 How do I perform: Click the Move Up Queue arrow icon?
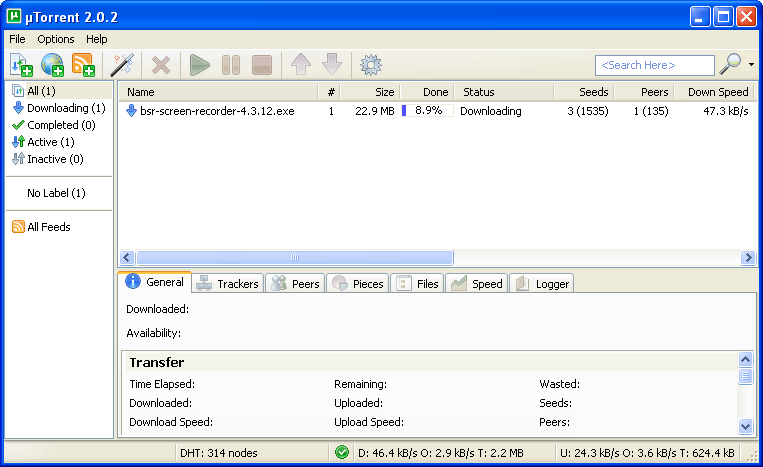tap(301, 64)
